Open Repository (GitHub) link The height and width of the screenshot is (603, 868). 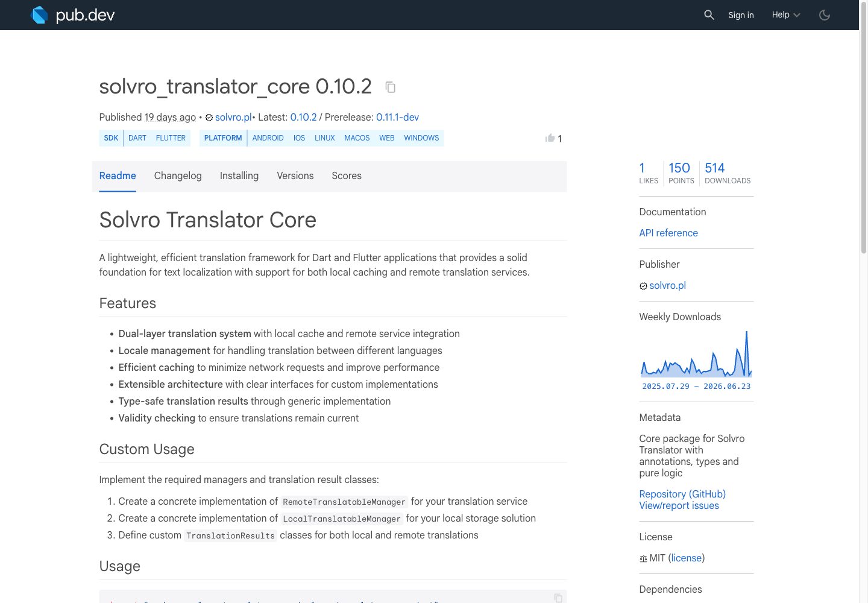(682, 494)
